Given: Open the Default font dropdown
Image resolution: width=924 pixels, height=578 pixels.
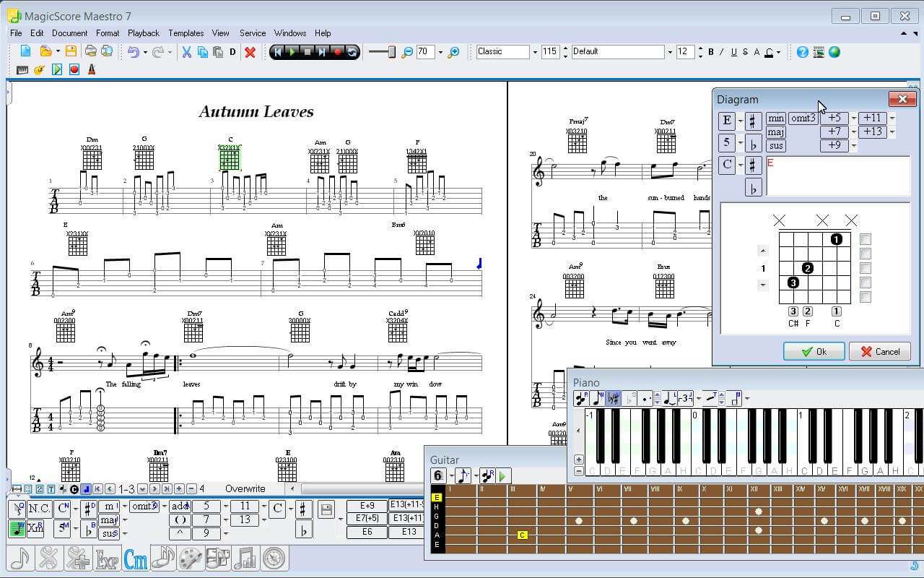Looking at the screenshot, I should 670,52.
